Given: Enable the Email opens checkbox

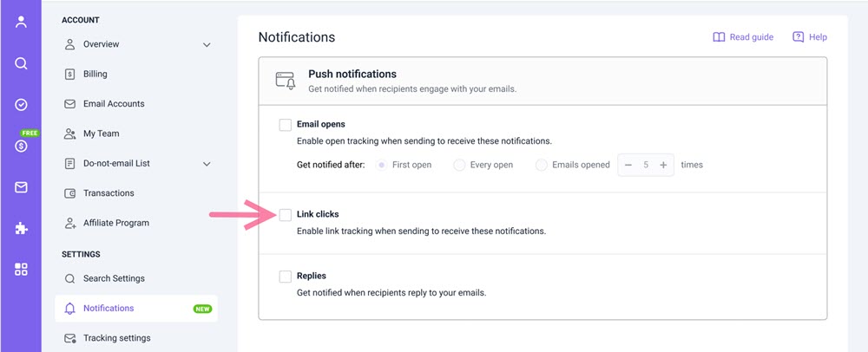Looking at the screenshot, I should point(285,125).
